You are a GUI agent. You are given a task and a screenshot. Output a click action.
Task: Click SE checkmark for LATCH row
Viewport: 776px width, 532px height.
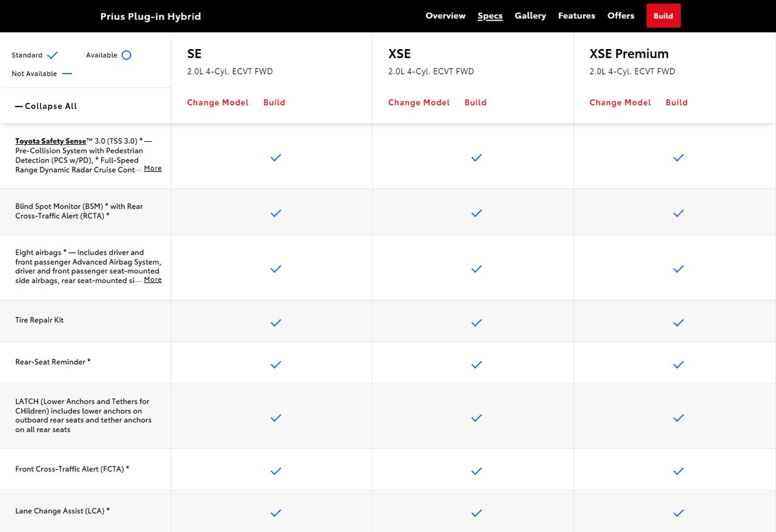tap(276, 418)
